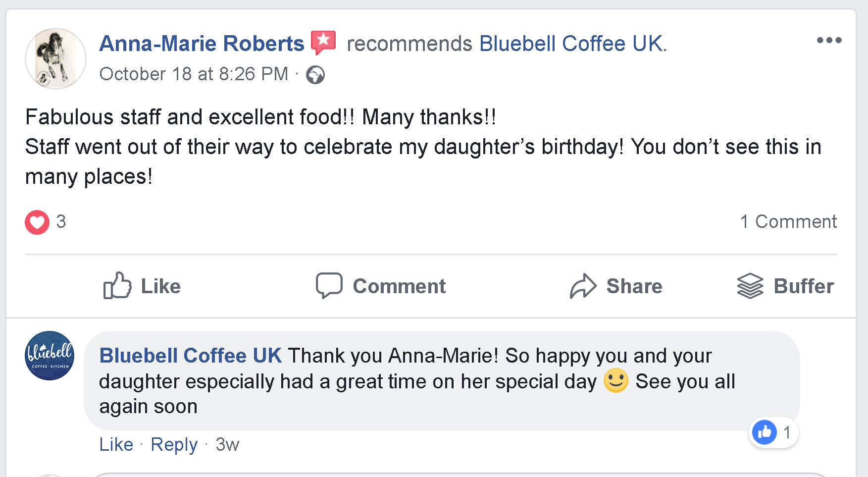Click the recommendation star badge icon
868x477 pixels.
click(x=323, y=42)
